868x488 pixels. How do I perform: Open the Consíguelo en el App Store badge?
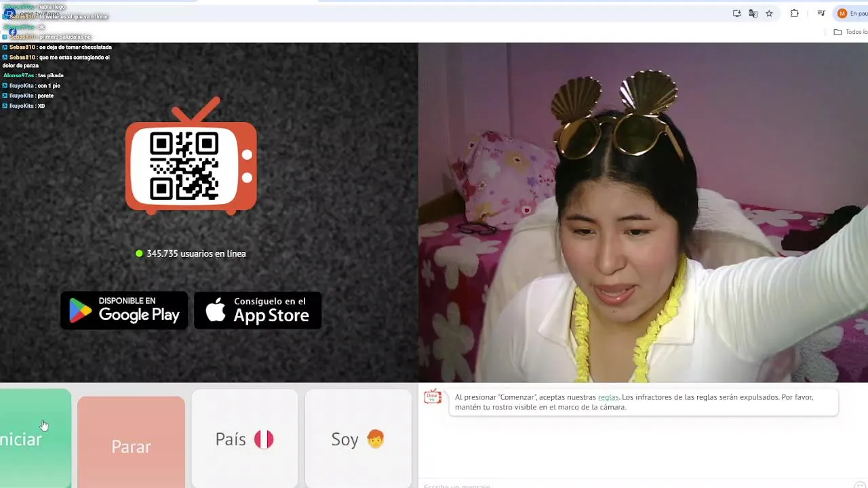pos(258,310)
